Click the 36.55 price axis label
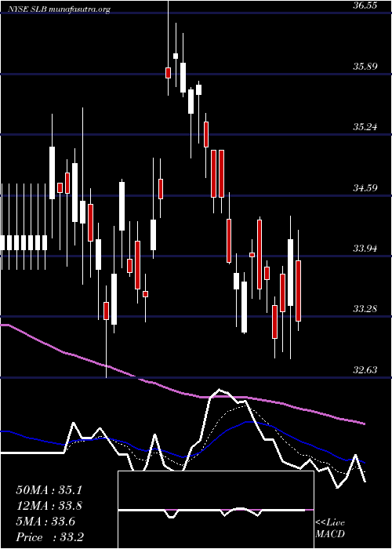This screenshot has width=392, height=549. click(x=365, y=5)
